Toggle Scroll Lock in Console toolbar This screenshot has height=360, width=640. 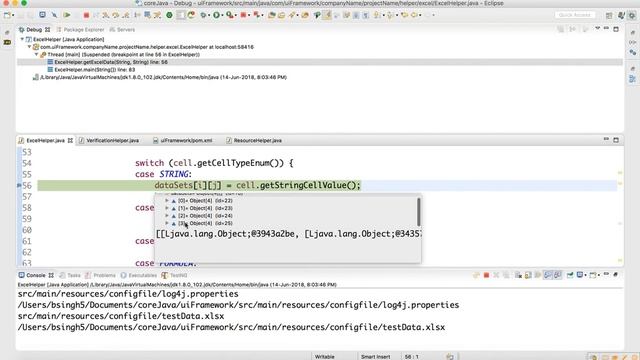point(528,275)
